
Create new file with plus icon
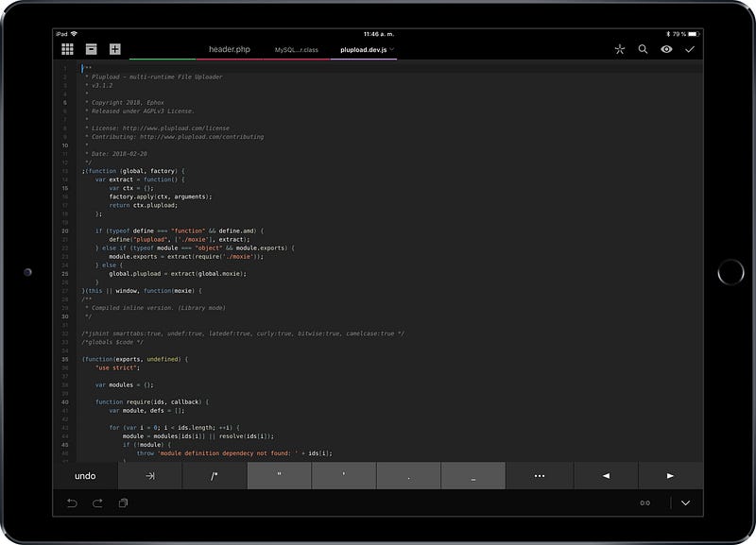click(x=114, y=49)
